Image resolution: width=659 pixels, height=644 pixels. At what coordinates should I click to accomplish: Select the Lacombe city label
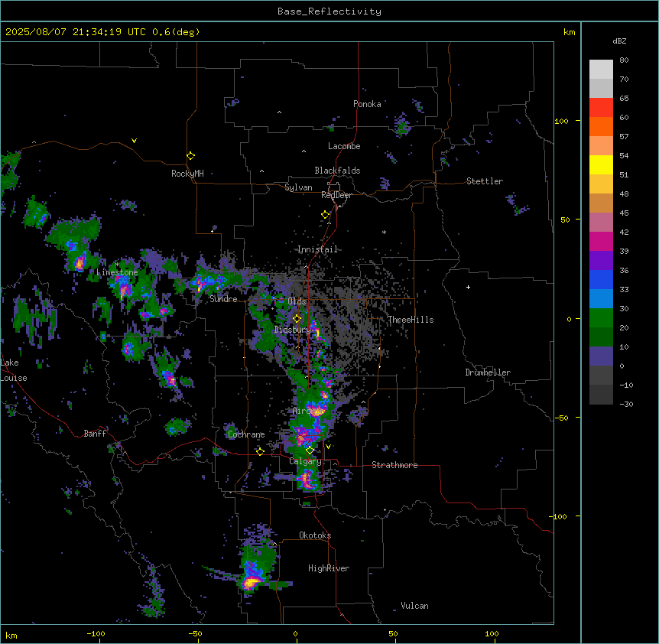[x=344, y=146]
